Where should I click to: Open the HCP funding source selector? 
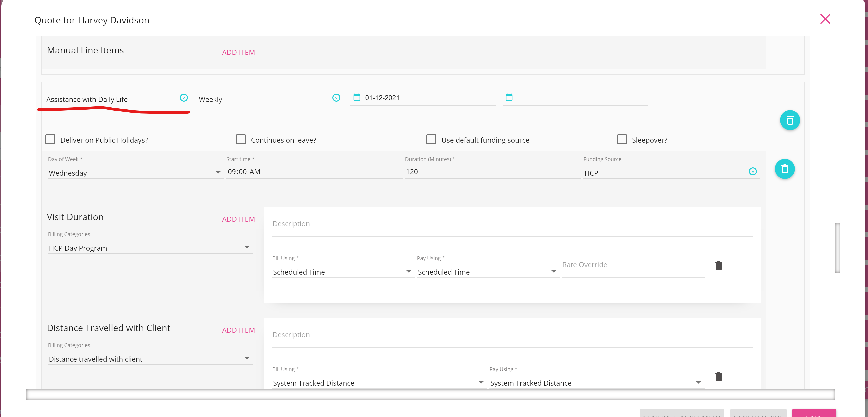752,172
